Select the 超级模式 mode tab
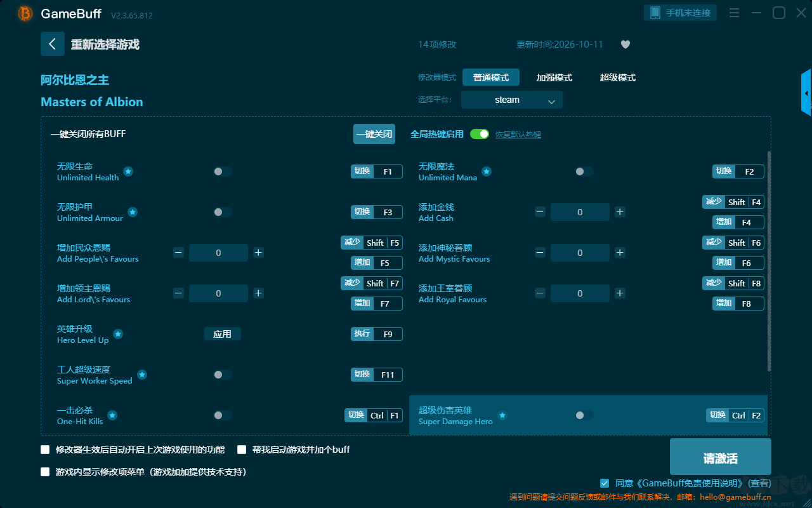 pos(618,77)
